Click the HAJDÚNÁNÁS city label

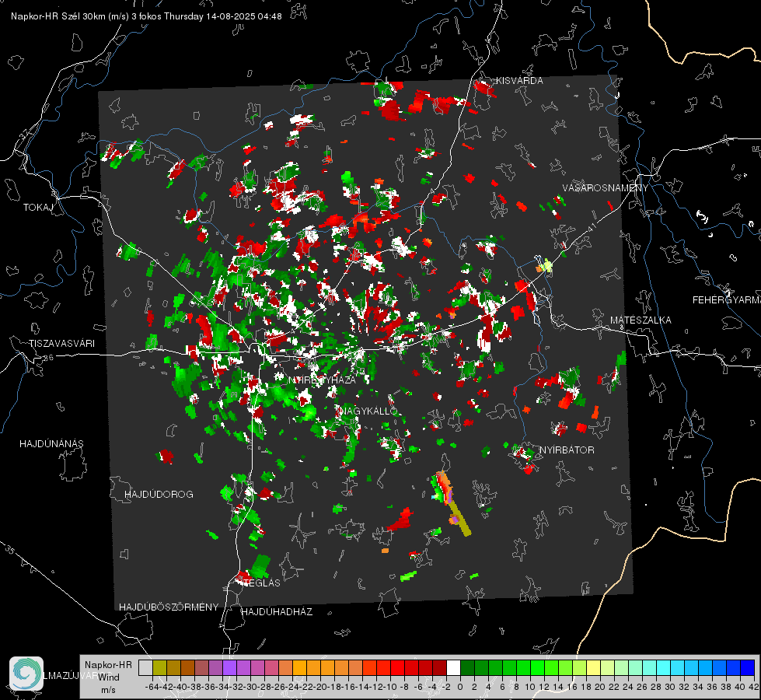pos(51,444)
